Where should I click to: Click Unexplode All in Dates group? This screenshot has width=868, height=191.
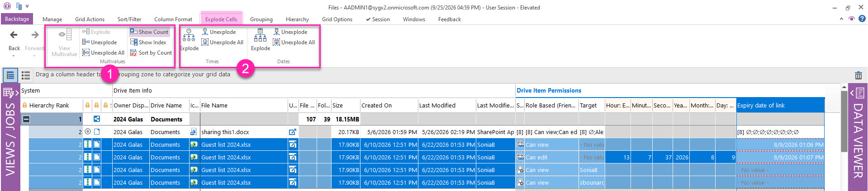pos(294,42)
